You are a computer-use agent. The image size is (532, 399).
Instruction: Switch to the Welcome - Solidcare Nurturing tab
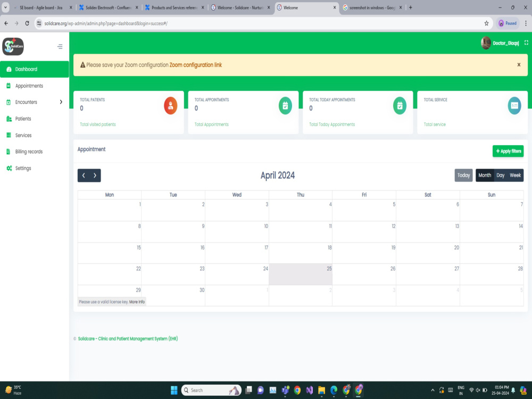click(x=240, y=7)
